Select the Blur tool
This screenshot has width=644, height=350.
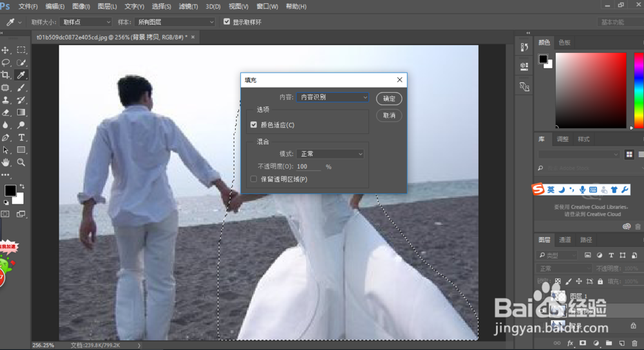[5, 125]
